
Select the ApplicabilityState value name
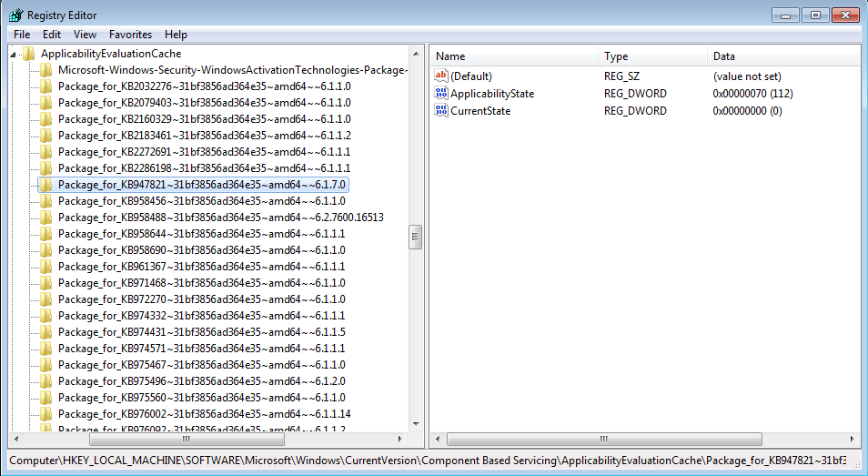coord(492,94)
